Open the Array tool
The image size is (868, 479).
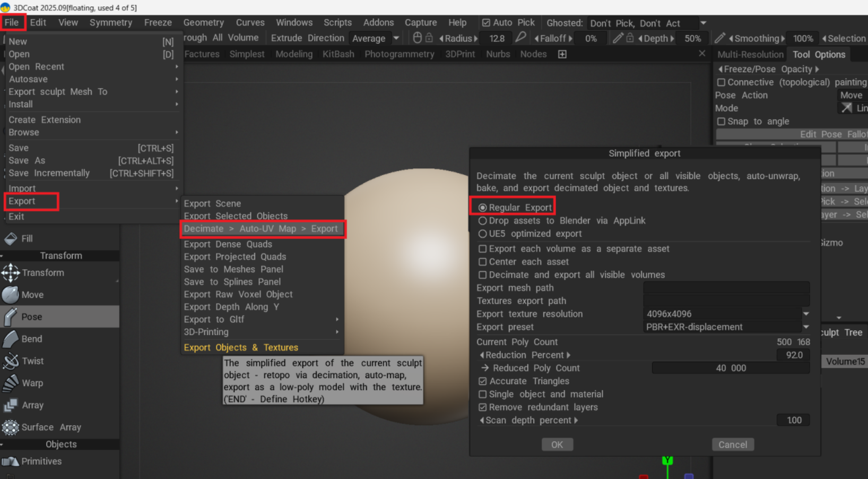[x=59, y=405]
